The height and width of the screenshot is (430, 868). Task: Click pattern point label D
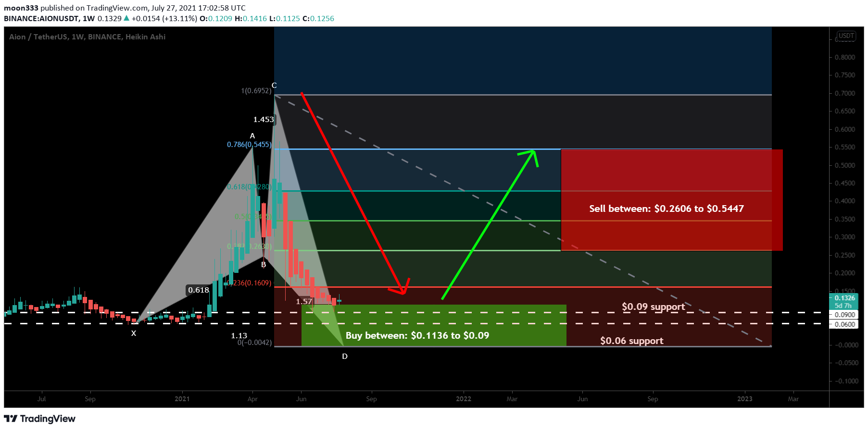click(x=345, y=356)
